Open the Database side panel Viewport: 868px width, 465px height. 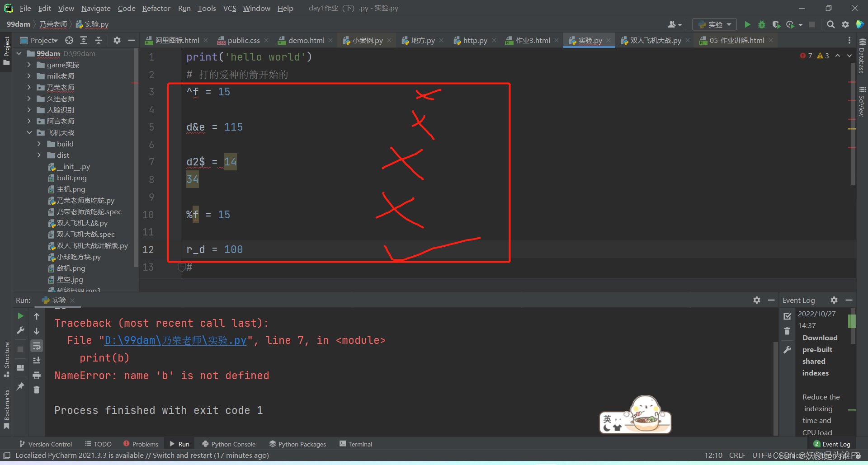tap(862, 55)
